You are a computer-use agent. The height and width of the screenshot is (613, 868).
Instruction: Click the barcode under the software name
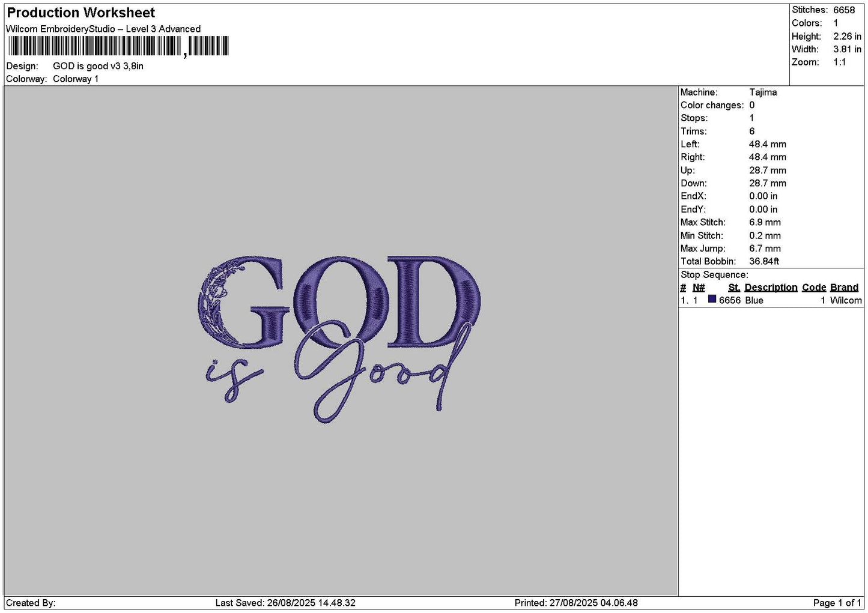pyautogui.click(x=119, y=46)
